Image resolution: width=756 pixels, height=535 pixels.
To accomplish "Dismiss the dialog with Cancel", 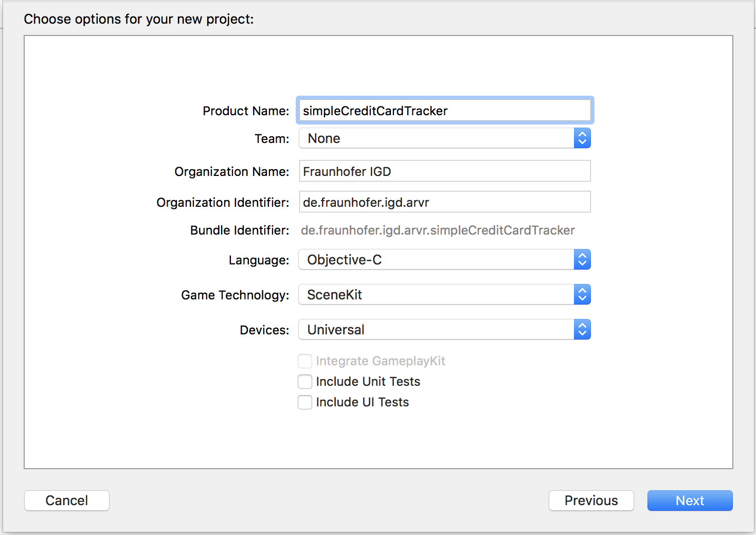I will pos(67,501).
